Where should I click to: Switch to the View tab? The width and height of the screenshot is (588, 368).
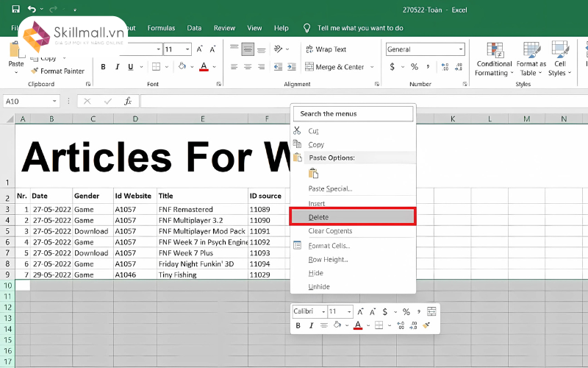click(x=254, y=28)
